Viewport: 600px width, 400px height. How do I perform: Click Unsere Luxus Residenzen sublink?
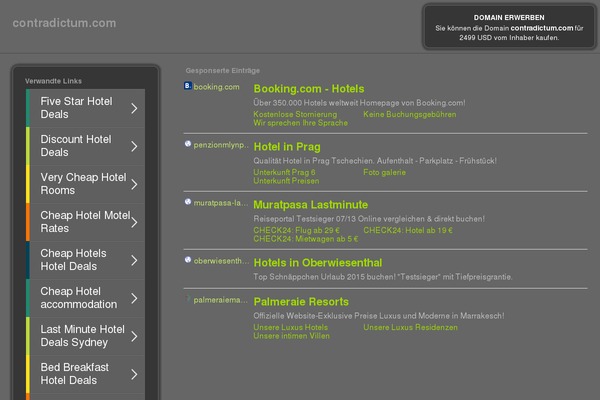410,327
